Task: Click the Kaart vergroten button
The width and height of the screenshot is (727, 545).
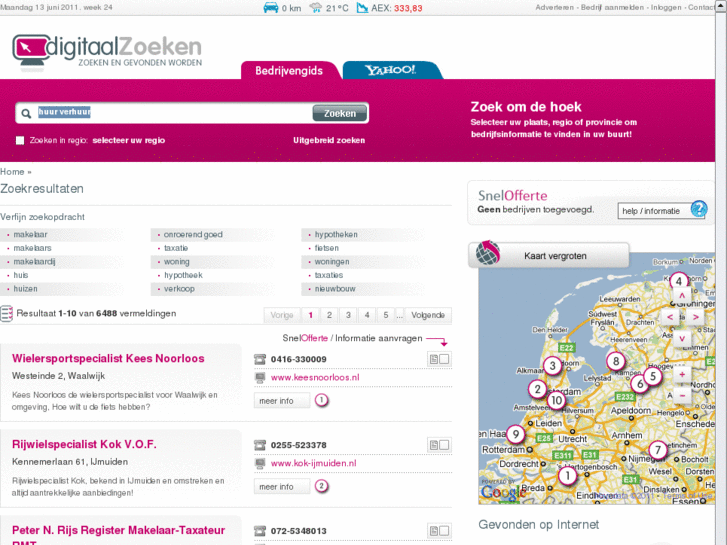Action: pos(548,256)
